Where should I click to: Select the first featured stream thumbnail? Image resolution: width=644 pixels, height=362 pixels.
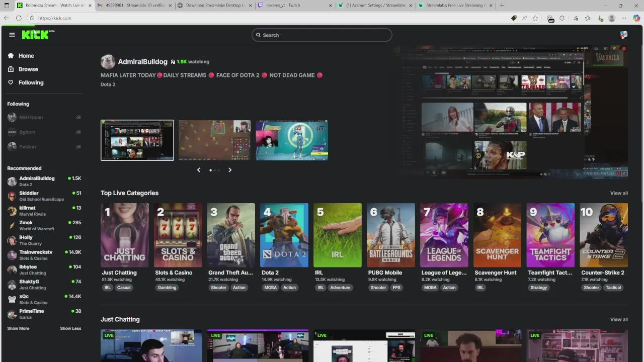point(137,140)
